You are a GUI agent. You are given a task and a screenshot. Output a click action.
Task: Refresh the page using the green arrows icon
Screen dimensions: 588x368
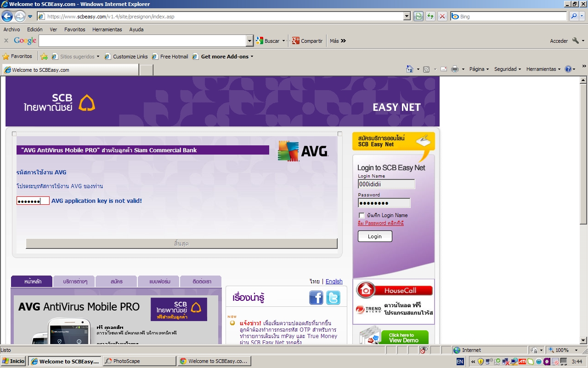pyautogui.click(x=430, y=16)
